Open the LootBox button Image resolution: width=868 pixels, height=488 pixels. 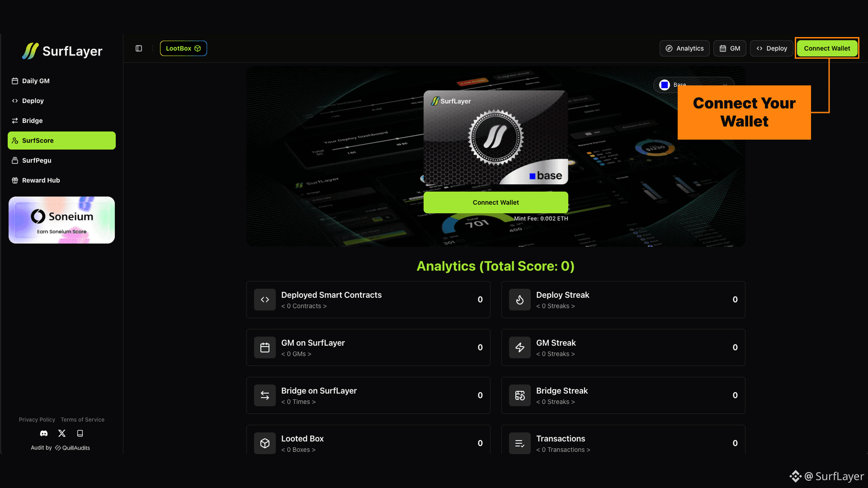click(183, 48)
